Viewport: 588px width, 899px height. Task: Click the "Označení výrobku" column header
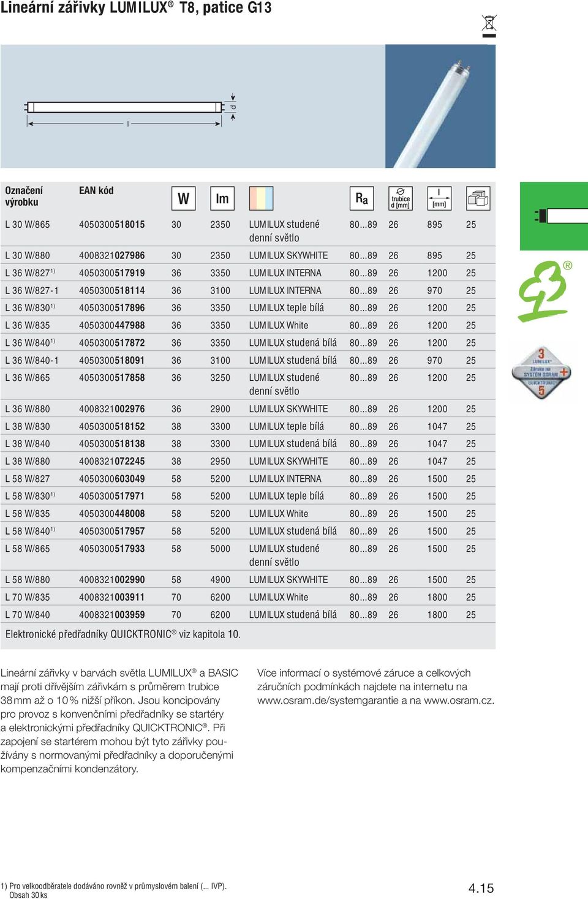[24, 196]
